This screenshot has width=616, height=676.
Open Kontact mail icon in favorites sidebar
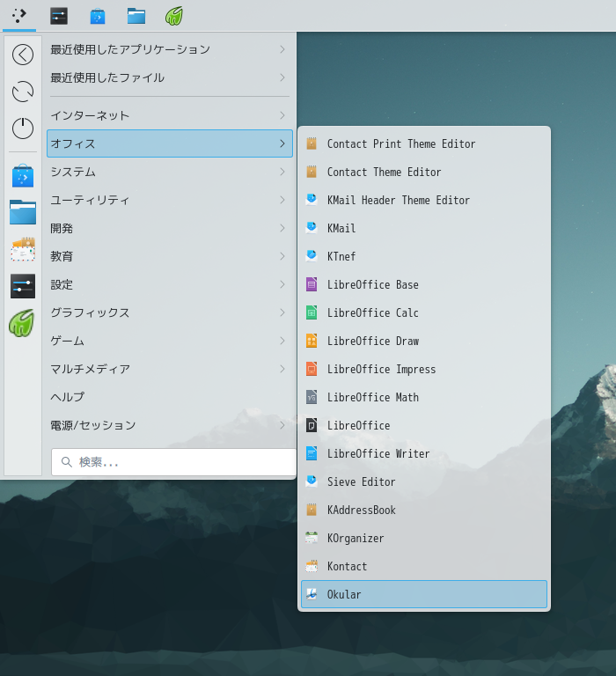23,249
